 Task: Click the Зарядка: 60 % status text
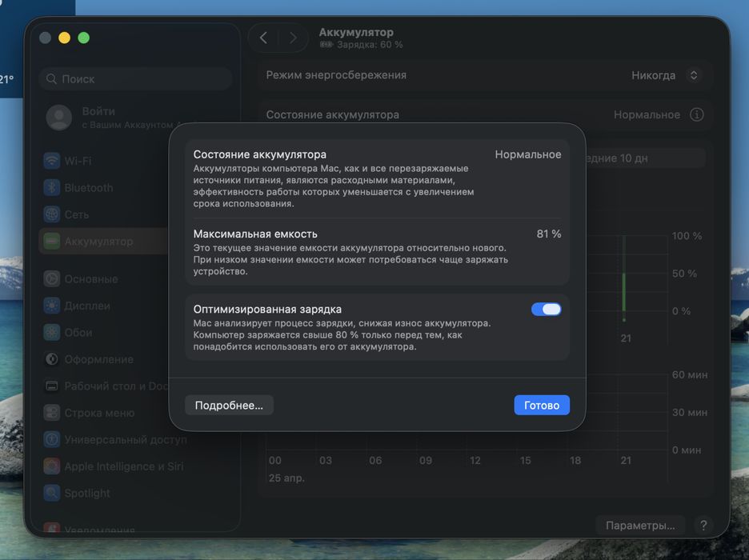click(x=370, y=45)
